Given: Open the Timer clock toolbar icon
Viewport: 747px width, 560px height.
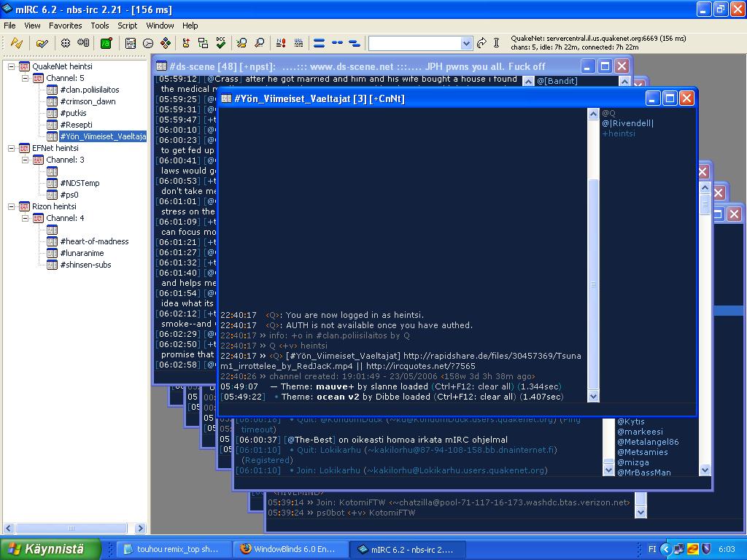Looking at the screenshot, I should [x=148, y=43].
